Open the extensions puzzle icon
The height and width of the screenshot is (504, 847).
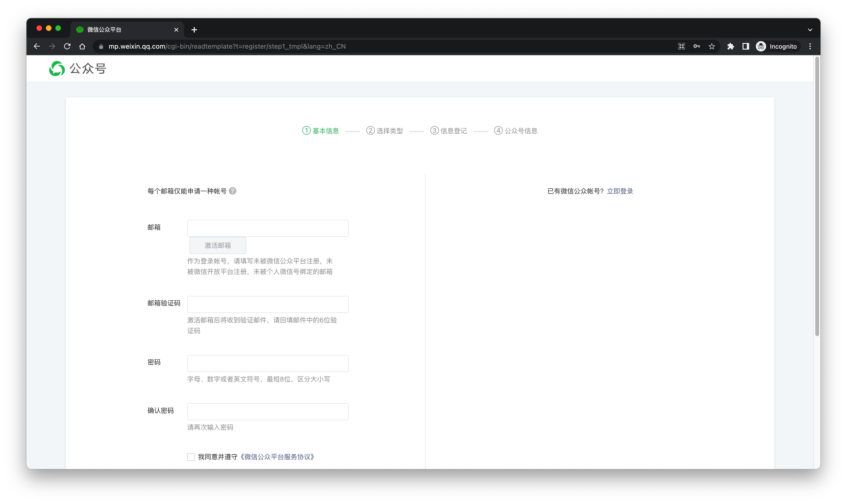pyautogui.click(x=730, y=47)
